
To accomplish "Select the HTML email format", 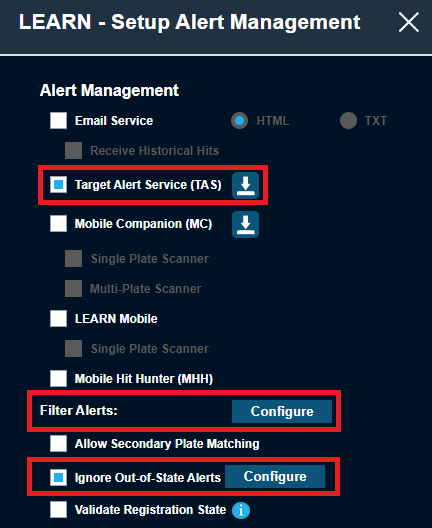I will (239, 121).
